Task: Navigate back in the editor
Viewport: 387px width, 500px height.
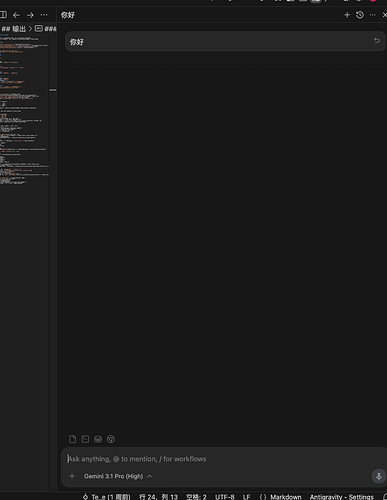Action: coord(16,15)
